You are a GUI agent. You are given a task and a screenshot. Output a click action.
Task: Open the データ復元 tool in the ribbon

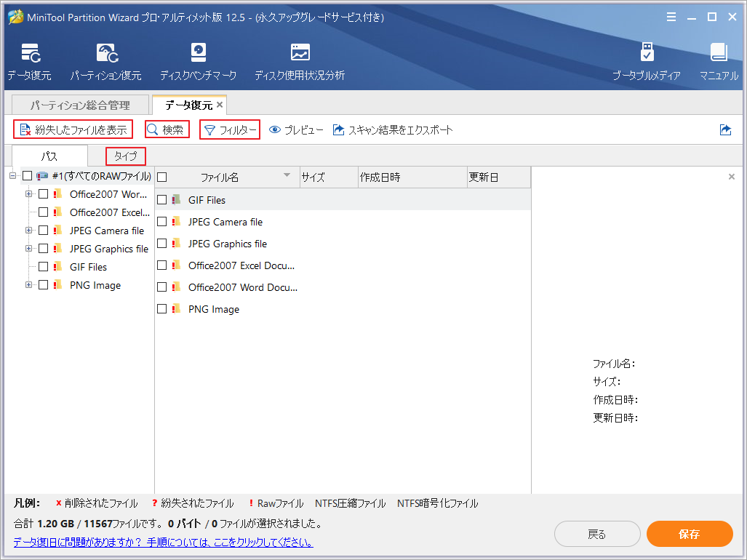[x=30, y=61]
